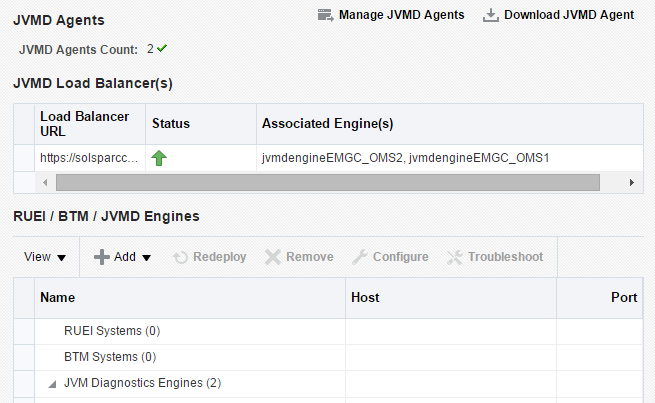Click the Remove X icon

click(x=273, y=257)
